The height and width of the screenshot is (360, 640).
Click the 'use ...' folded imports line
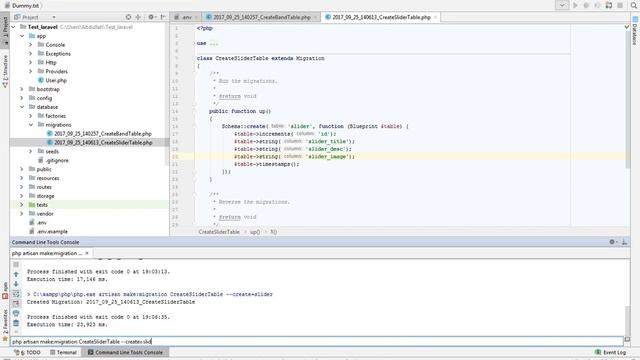coord(207,43)
